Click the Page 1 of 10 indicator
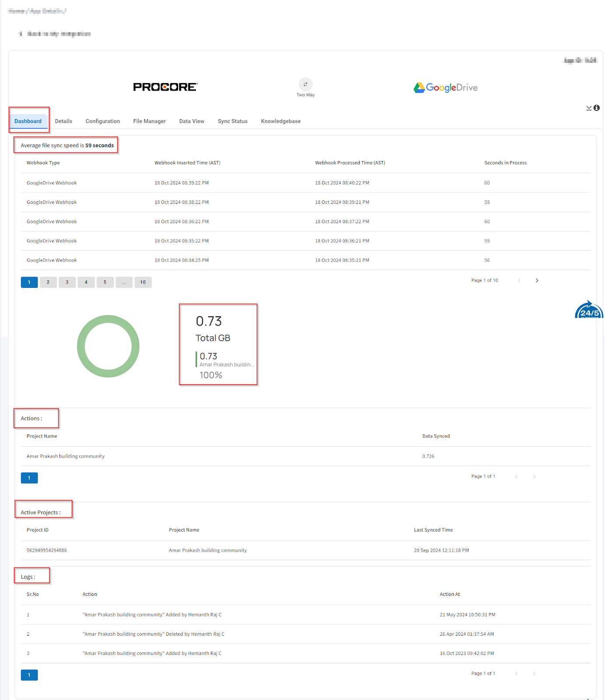 pyautogui.click(x=485, y=280)
